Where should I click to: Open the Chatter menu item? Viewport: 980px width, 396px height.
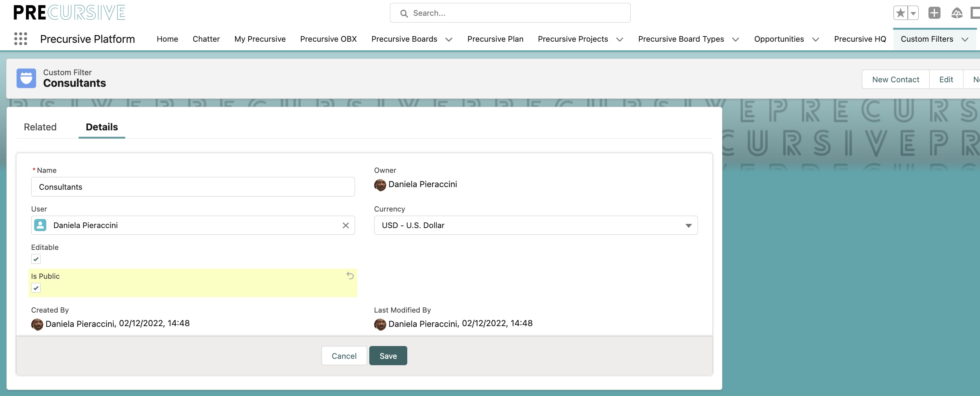click(x=206, y=39)
